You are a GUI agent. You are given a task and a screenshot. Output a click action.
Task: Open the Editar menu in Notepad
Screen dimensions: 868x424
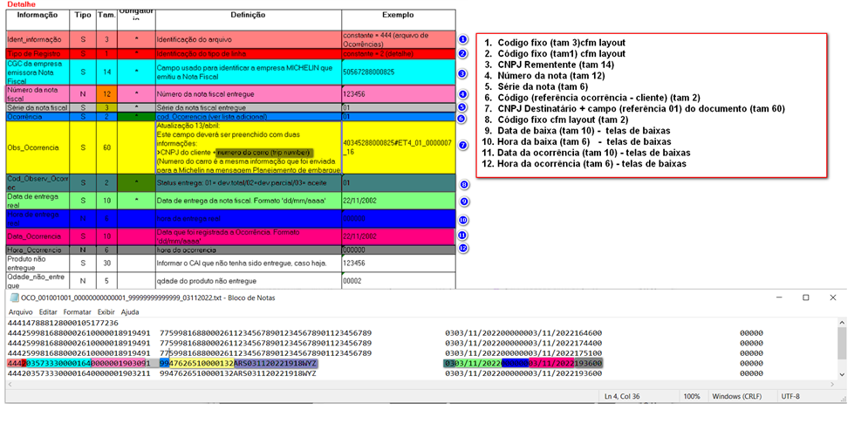(x=48, y=312)
